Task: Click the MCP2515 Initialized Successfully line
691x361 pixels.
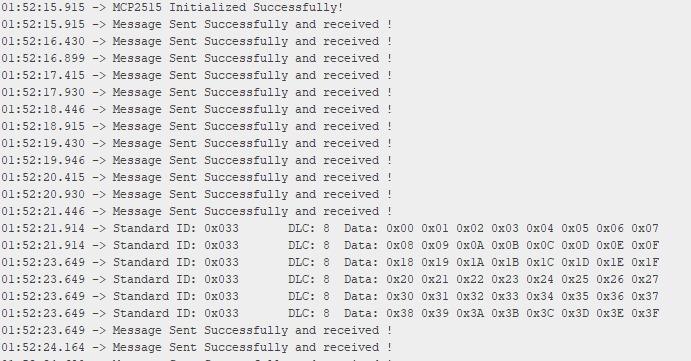Action: click(172, 7)
